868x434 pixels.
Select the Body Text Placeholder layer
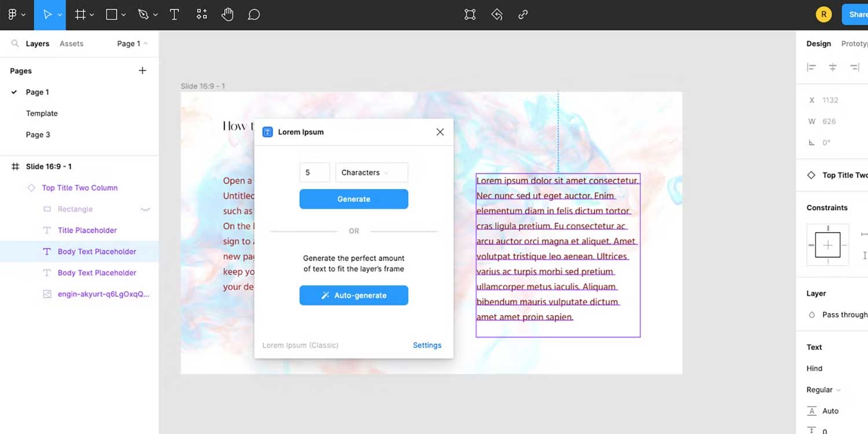point(97,251)
